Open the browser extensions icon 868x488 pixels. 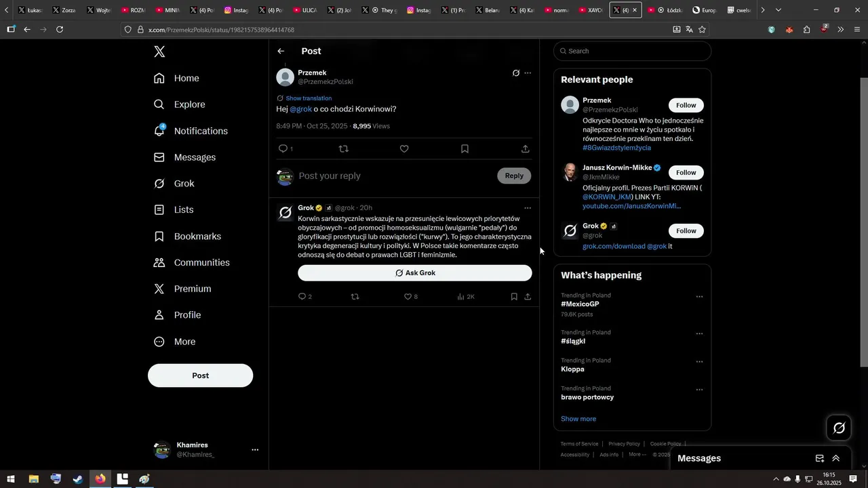click(x=806, y=30)
